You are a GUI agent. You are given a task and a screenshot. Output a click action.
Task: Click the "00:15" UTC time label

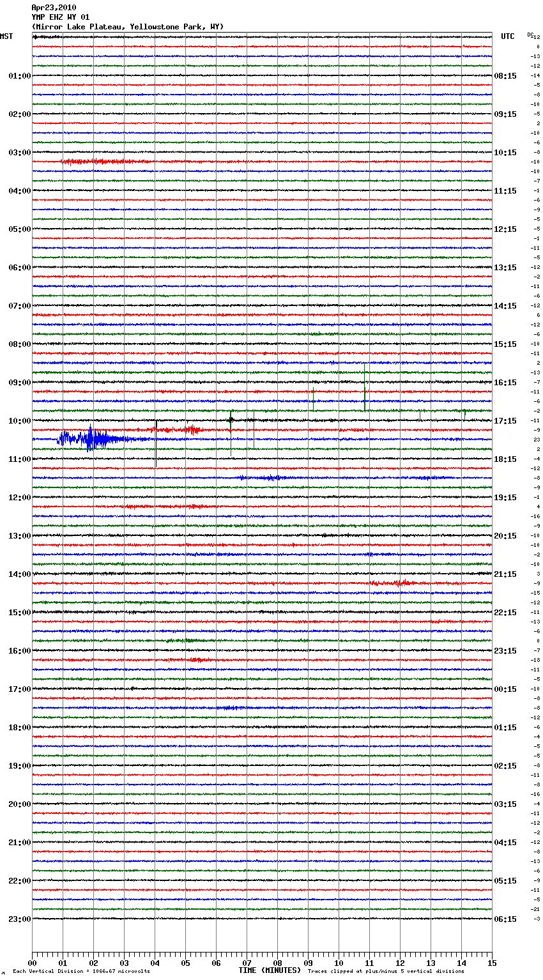tap(505, 689)
